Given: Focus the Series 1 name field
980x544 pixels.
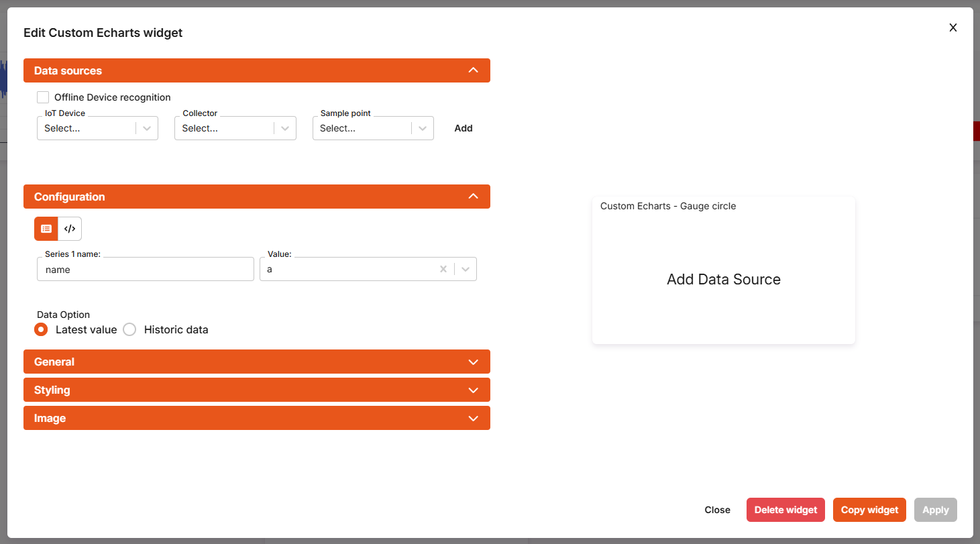Looking at the screenshot, I should (x=146, y=269).
